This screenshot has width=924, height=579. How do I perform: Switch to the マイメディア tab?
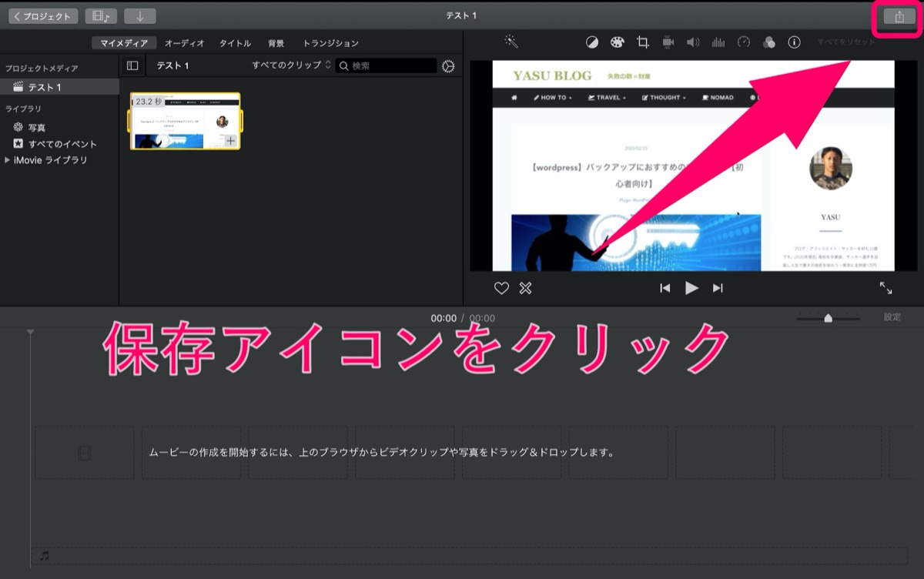click(x=124, y=43)
